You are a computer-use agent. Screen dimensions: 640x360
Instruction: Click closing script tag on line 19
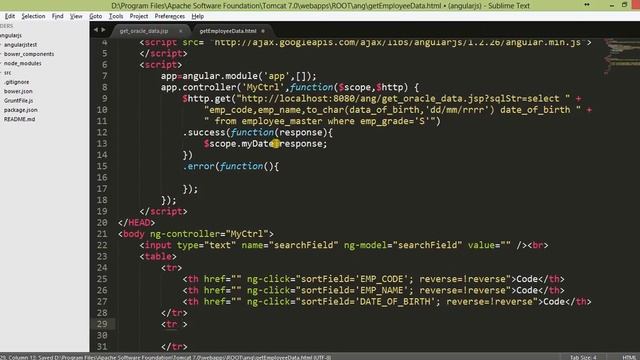(x=163, y=211)
